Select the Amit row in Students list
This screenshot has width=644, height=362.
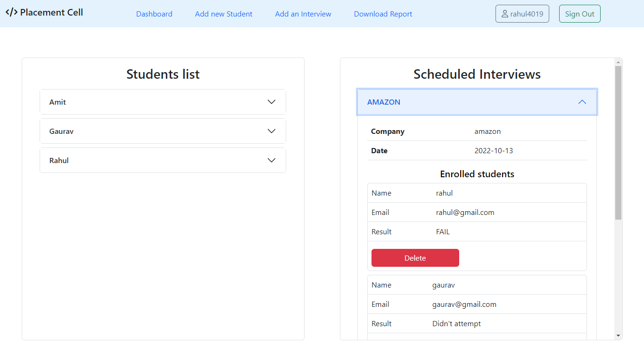tap(58, 102)
